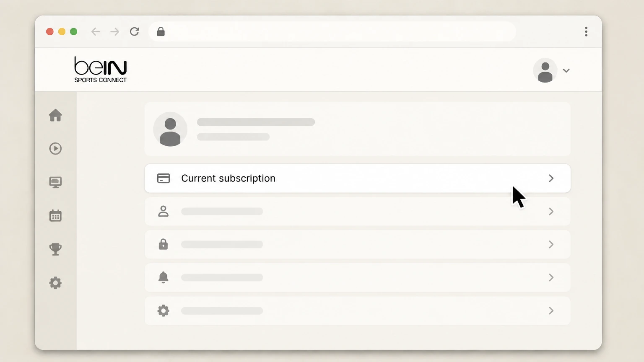Go back using browser back arrow
Image resolution: width=644 pixels, height=362 pixels.
[96, 32]
